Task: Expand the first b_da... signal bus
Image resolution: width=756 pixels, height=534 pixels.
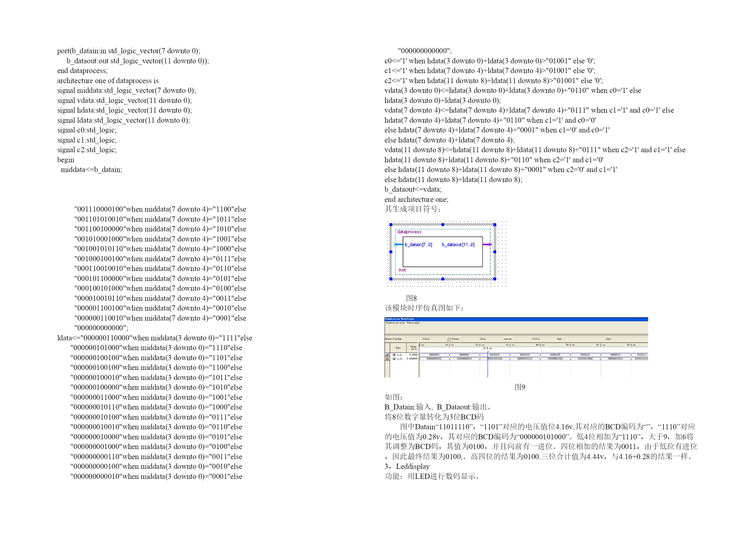Action: pos(394,355)
